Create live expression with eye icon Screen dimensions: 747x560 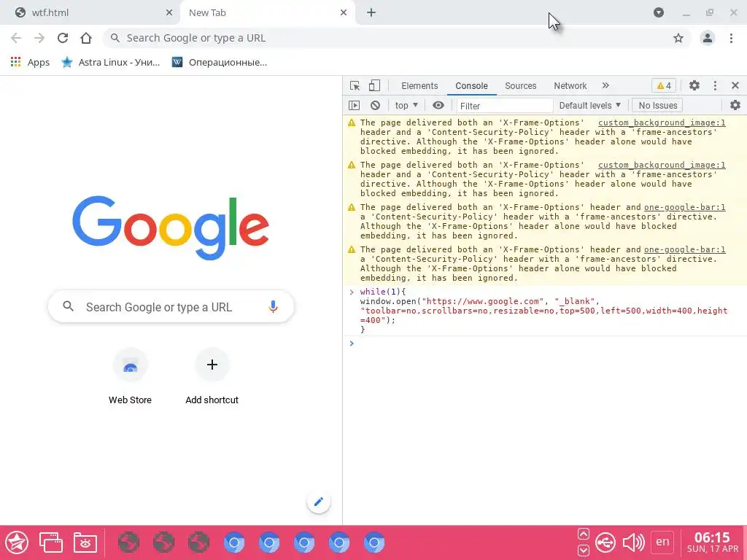(438, 105)
